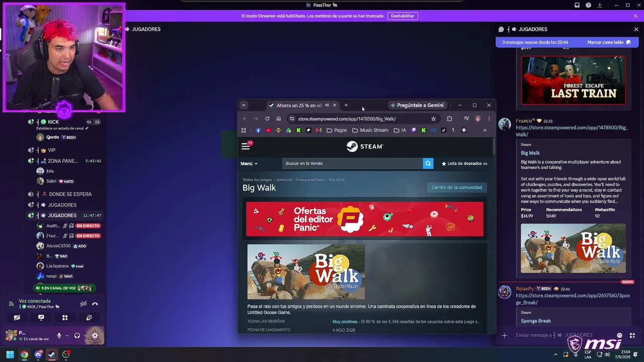Open the Music Stream bookmarks folder

point(370,130)
